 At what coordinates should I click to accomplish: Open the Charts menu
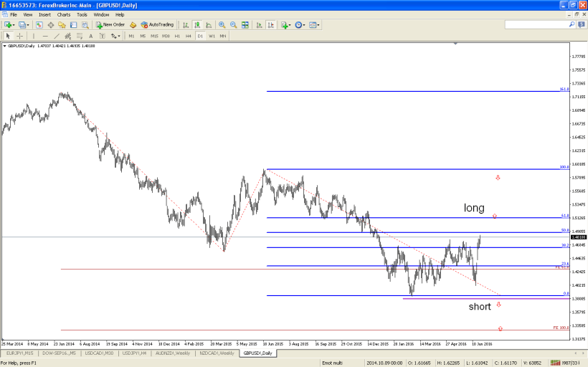64,14
